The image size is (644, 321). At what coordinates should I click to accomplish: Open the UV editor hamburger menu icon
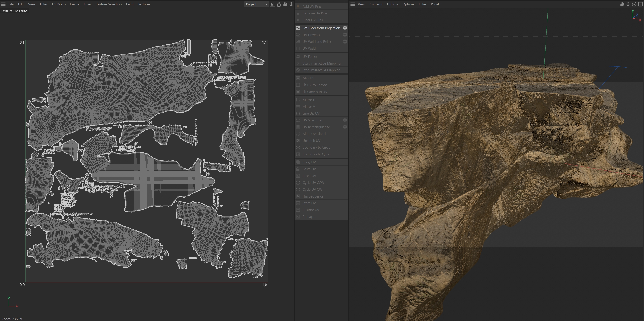click(3, 4)
